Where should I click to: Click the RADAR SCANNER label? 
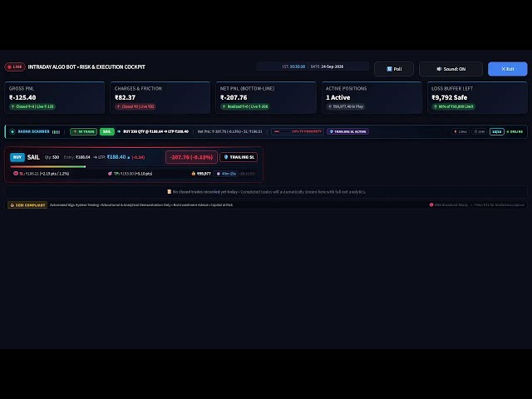[x=33, y=131]
